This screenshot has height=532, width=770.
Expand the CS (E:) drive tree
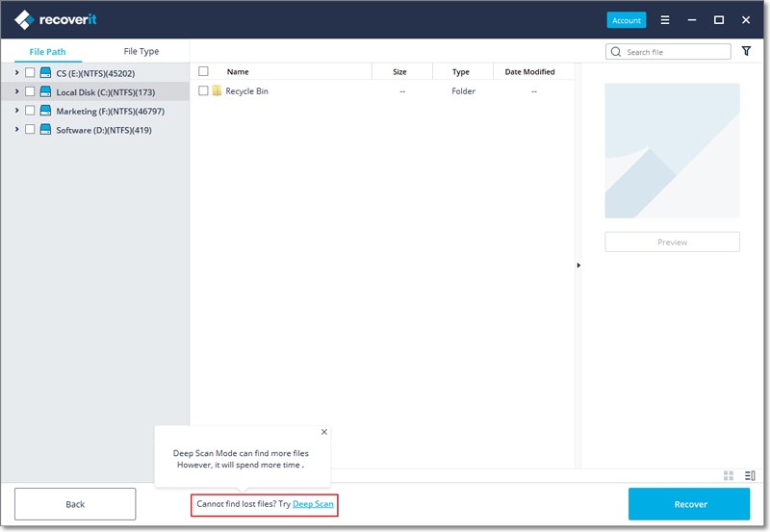[x=16, y=73]
